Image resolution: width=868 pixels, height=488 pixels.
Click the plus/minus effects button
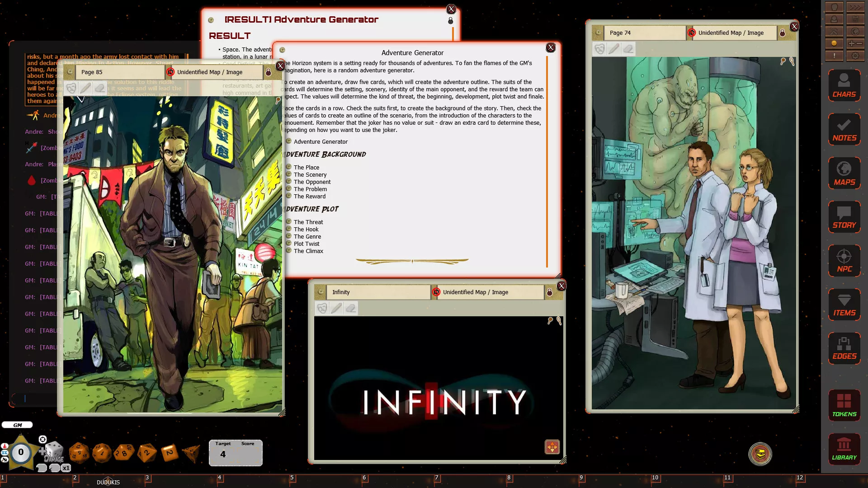pyautogui.click(x=855, y=44)
